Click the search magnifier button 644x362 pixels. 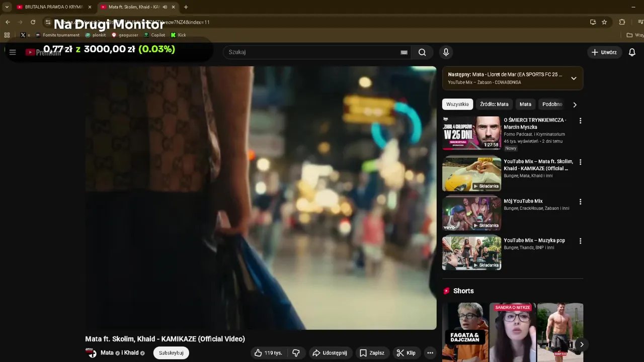point(422,52)
